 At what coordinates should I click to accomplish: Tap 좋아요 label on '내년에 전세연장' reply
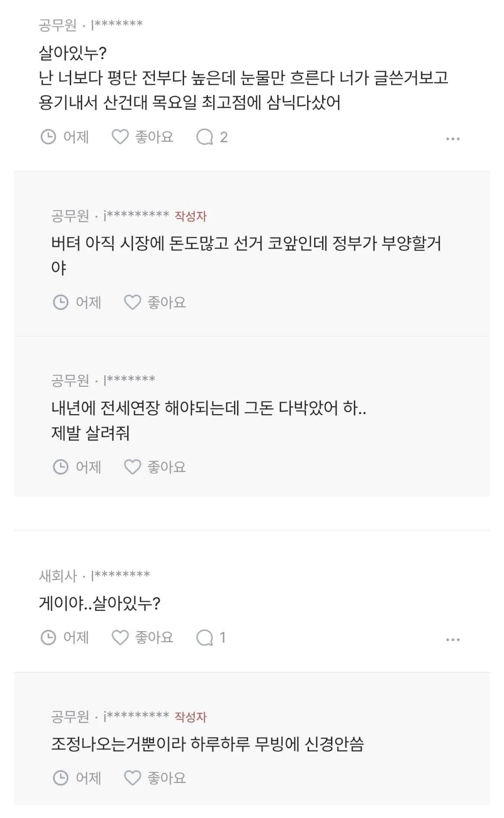coord(166,467)
